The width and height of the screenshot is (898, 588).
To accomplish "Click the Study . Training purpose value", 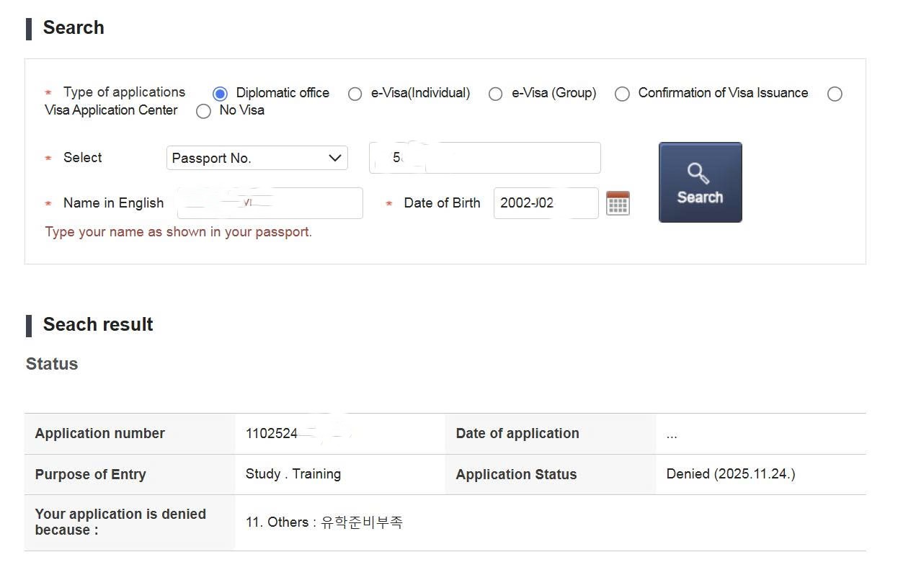I will [x=293, y=474].
